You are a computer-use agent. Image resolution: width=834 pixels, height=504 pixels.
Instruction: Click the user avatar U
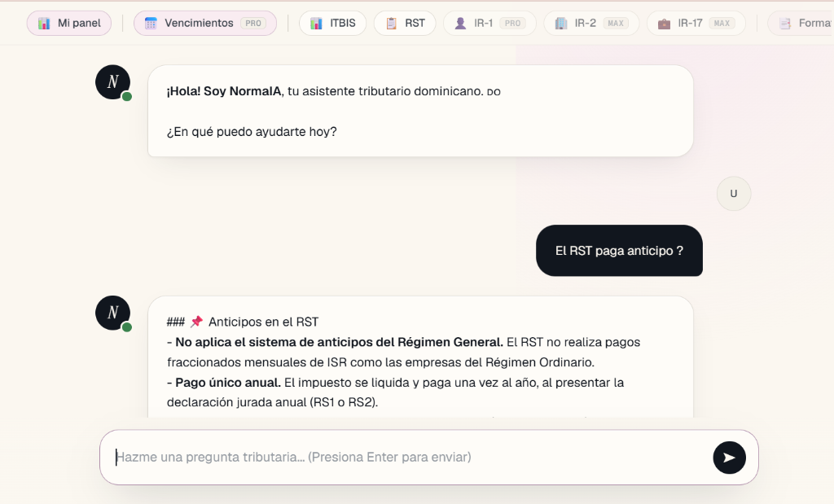point(734,194)
